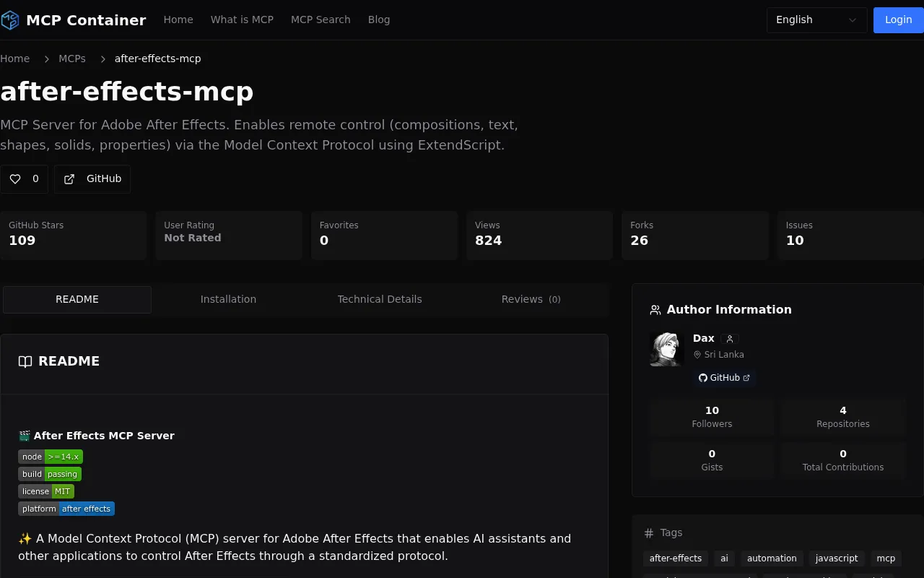Click chevron between Home and MCPs breadcrumb
The image size is (924, 578).
tap(46, 59)
